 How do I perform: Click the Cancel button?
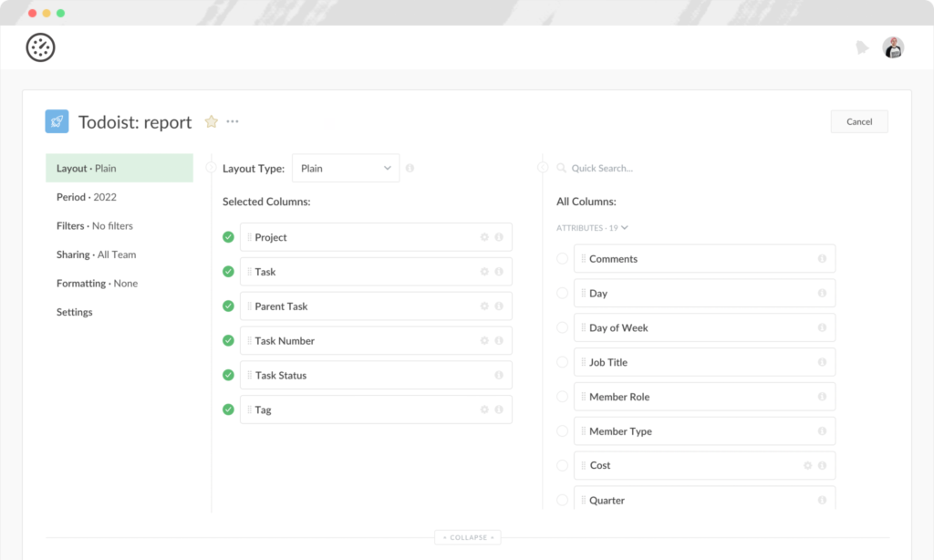pyautogui.click(x=858, y=120)
